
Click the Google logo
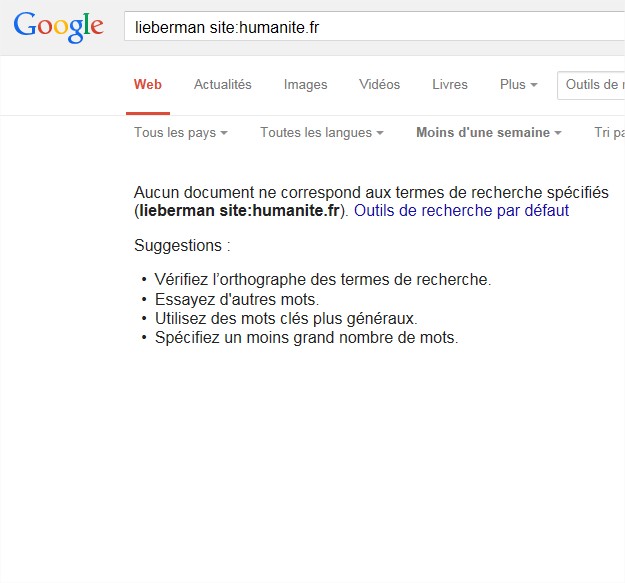[59, 26]
